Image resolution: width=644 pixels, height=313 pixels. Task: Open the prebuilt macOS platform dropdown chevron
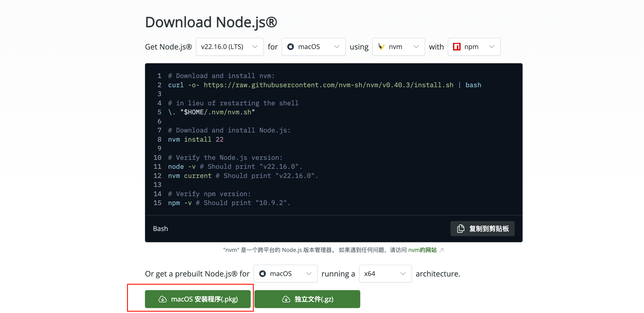coord(309,274)
